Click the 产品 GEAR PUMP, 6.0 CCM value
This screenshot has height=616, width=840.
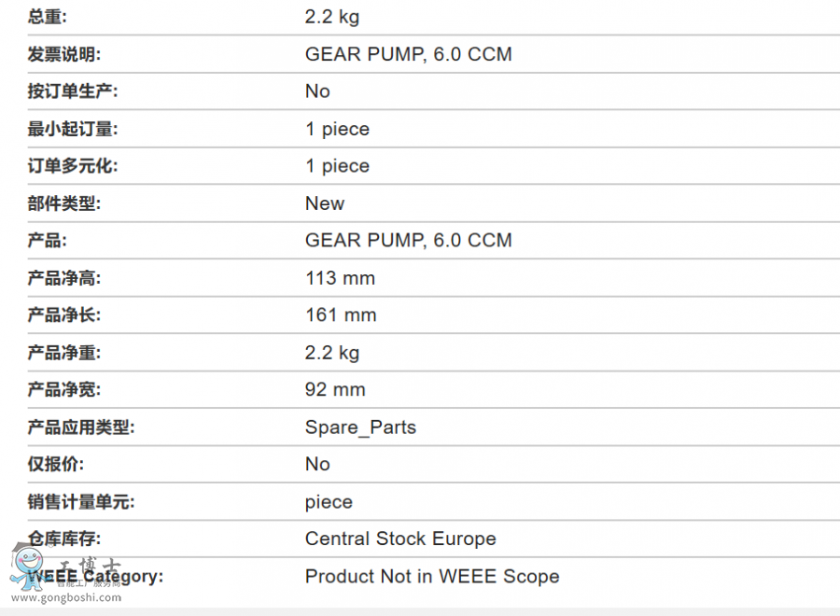tap(408, 240)
